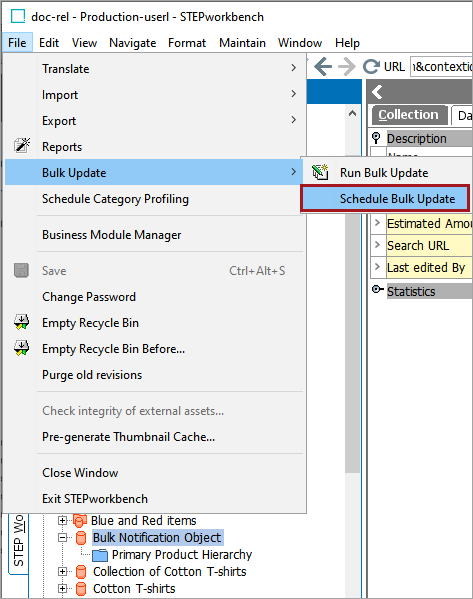This screenshot has width=473, height=599.
Task: Click the forward navigation arrow icon
Action: tap(347, 67)
